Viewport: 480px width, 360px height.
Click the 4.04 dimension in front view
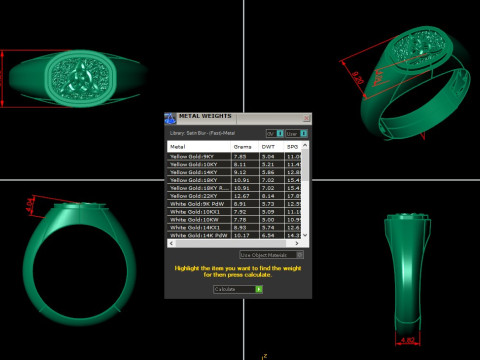pos(30,205)
